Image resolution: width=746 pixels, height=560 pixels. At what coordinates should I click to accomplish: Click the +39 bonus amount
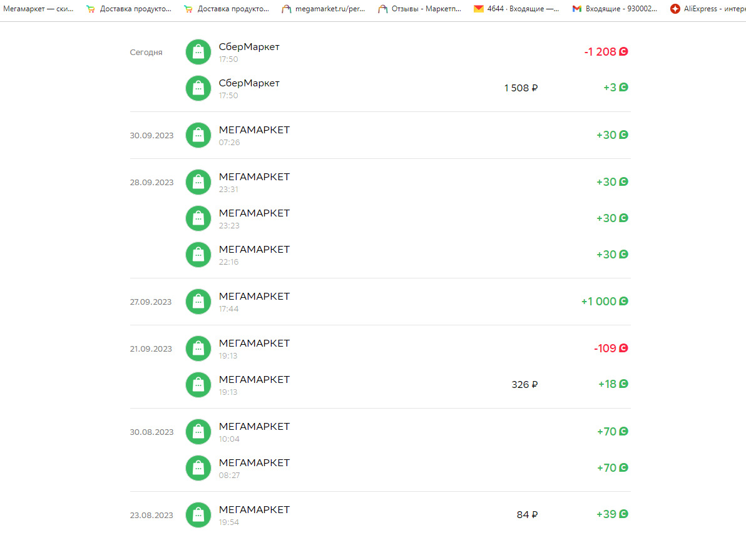[x=606, y=514]
